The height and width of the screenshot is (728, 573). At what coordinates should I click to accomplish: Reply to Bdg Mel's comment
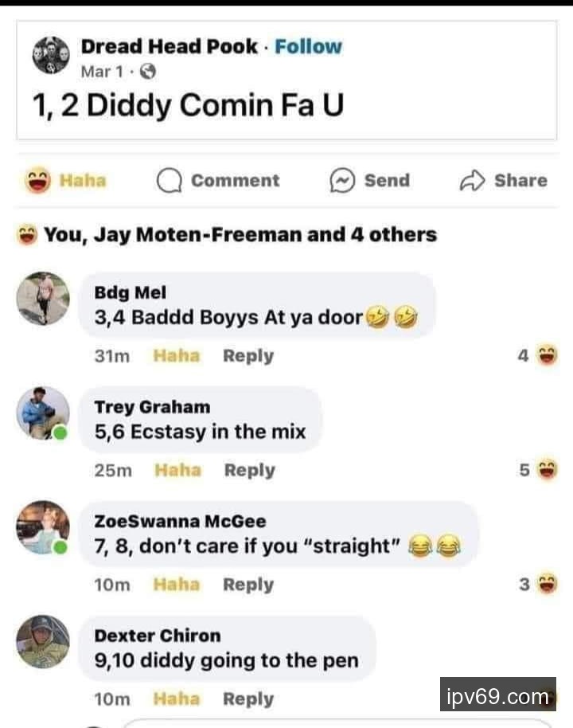coord(248,356)
